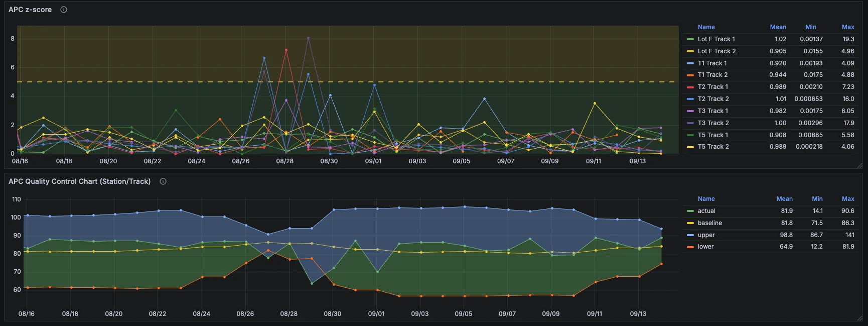Open the APC z-score panel title
Viewport: 868px width, 326px height.
[30, 10]
